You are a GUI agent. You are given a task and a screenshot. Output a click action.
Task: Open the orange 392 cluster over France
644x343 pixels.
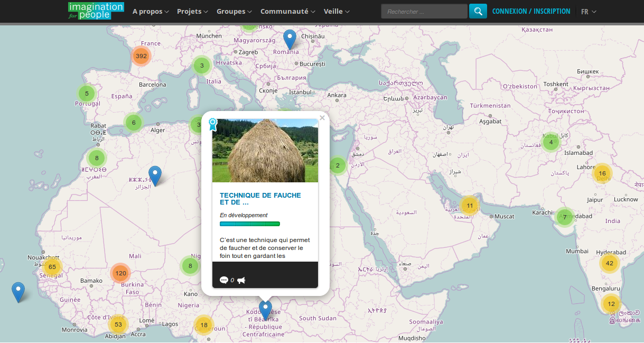141,56
